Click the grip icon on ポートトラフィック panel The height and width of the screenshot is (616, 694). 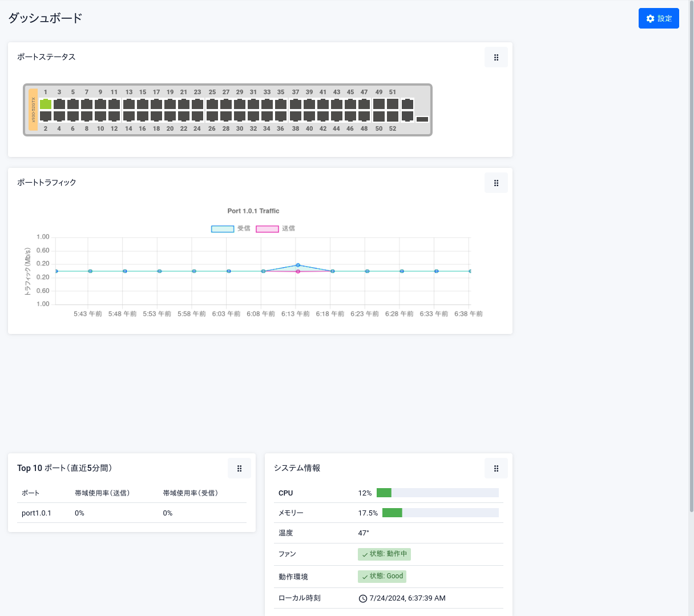pyautogui.click(x=496, y=183)
